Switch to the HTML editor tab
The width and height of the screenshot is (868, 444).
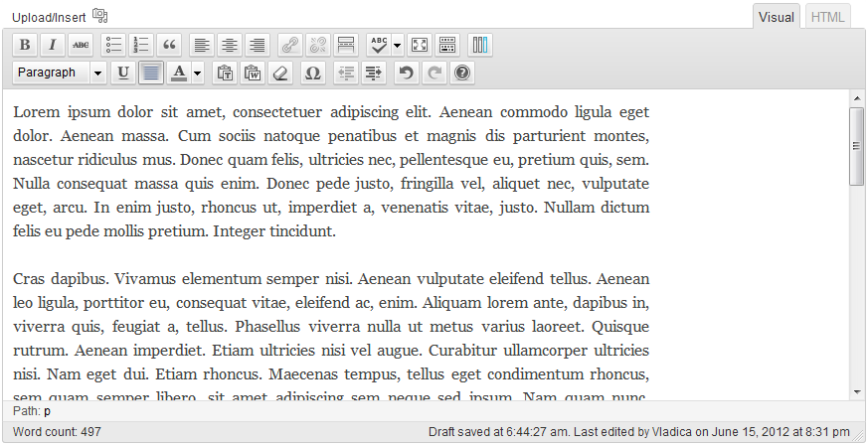825,17
